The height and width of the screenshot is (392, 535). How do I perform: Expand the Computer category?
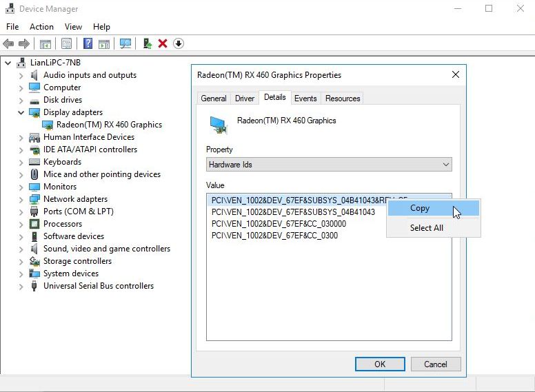[21, 88]
